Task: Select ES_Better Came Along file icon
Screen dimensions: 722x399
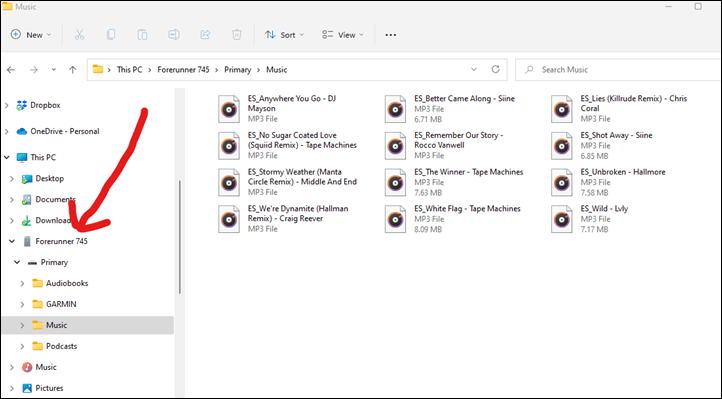Action: [x=396, y=109]
